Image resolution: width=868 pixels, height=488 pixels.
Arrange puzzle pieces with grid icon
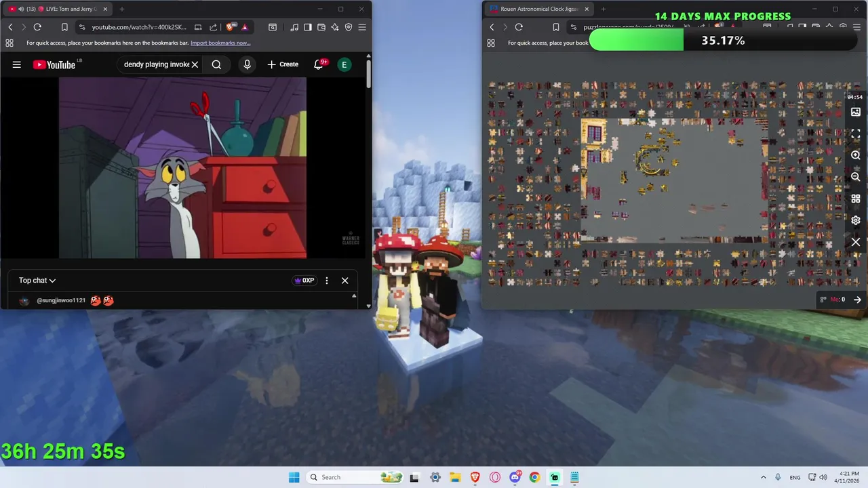[x=856, y=199]
